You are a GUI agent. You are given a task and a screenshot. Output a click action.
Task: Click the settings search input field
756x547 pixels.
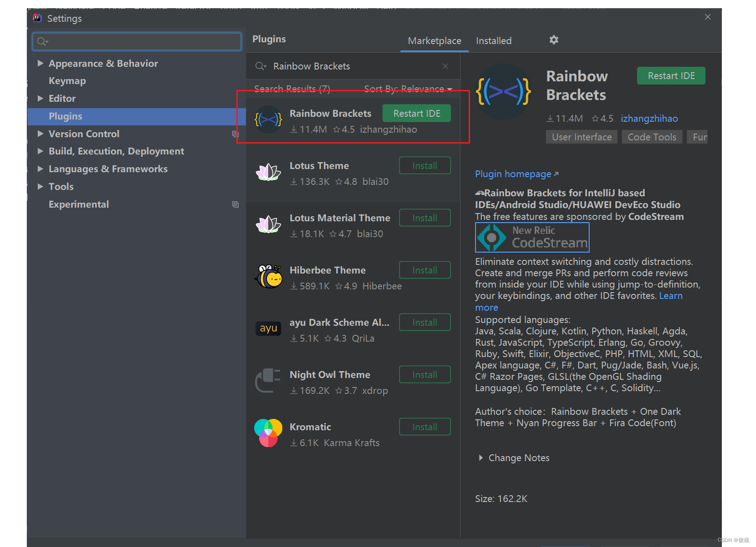pos(137,41)
